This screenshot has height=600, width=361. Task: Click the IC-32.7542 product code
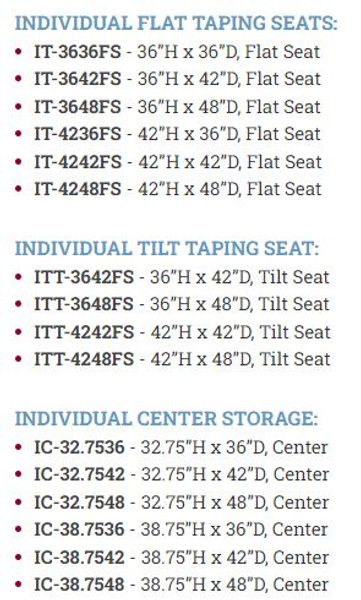[x=80, y=474]
